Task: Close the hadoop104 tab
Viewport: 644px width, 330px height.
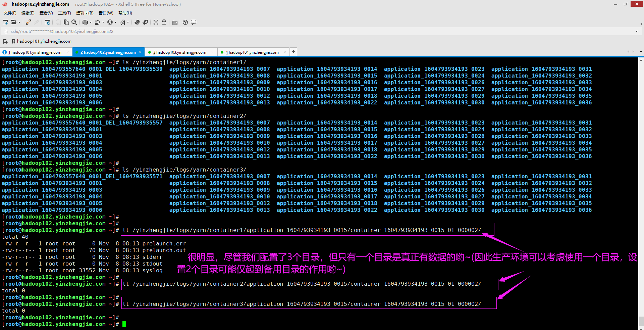Action: tap(285, 52)
